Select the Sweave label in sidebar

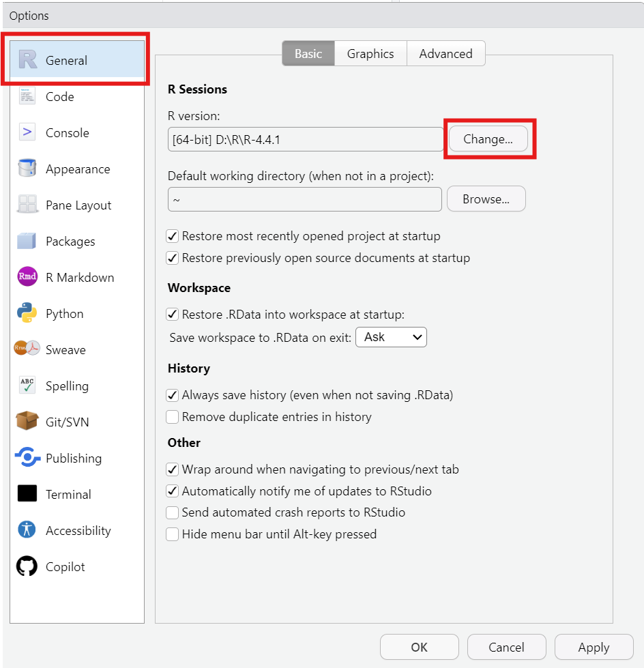(65, 350)
